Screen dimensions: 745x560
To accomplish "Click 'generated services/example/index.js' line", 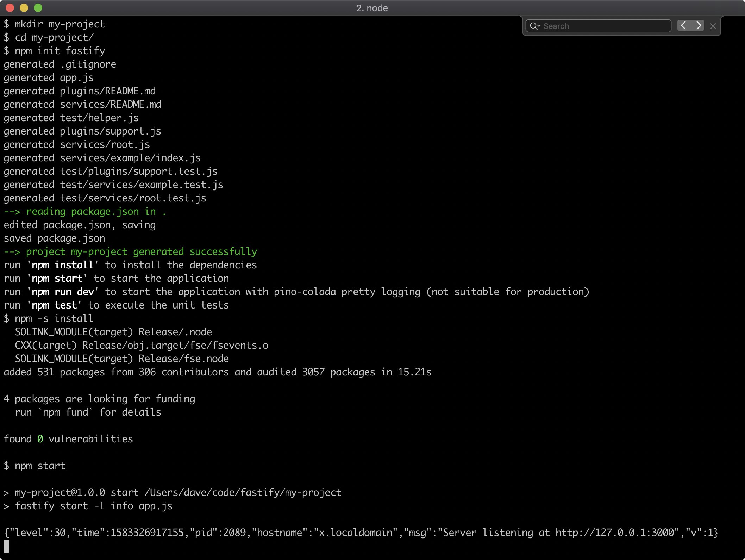I will coord(102,158).
